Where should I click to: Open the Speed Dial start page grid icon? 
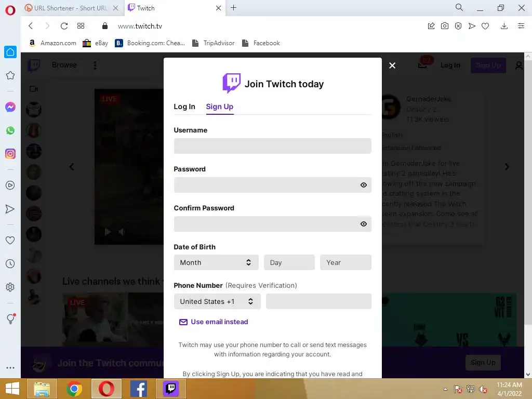tap(81, 26)
